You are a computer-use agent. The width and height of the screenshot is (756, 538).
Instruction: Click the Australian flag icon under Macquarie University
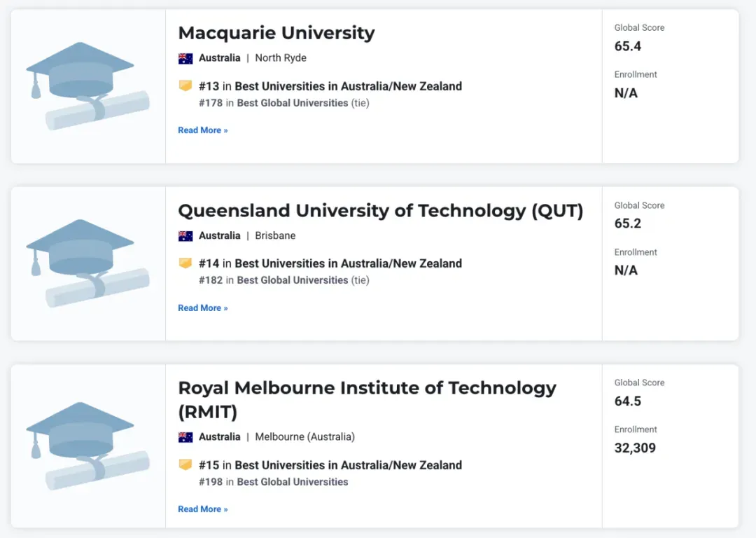185,58
